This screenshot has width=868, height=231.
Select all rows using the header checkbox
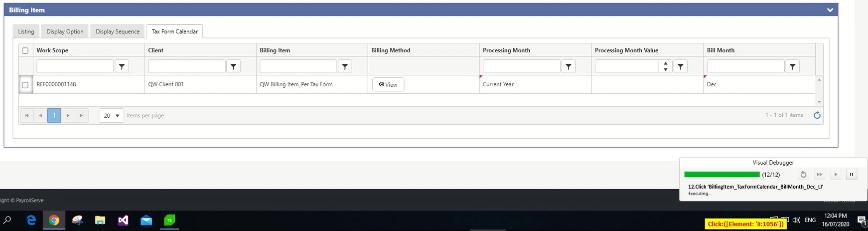[x=25, y=50]
